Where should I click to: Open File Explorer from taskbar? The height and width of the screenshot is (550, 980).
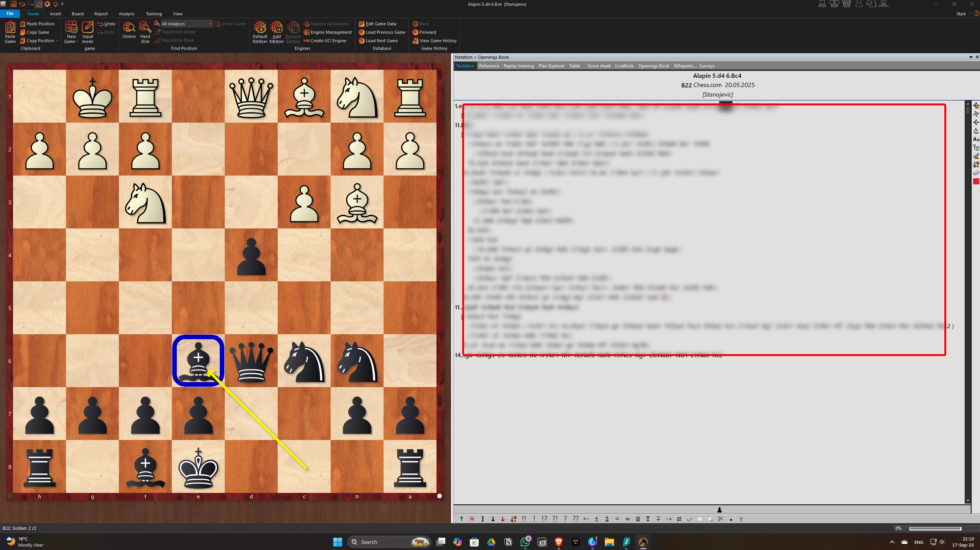point(609,542)
